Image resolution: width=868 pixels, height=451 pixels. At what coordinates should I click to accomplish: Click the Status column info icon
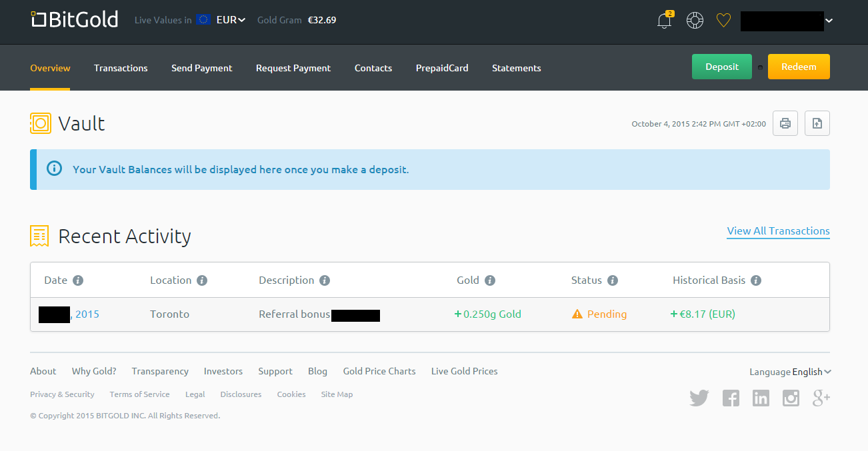pyautogui.click(x=613, y=280)
